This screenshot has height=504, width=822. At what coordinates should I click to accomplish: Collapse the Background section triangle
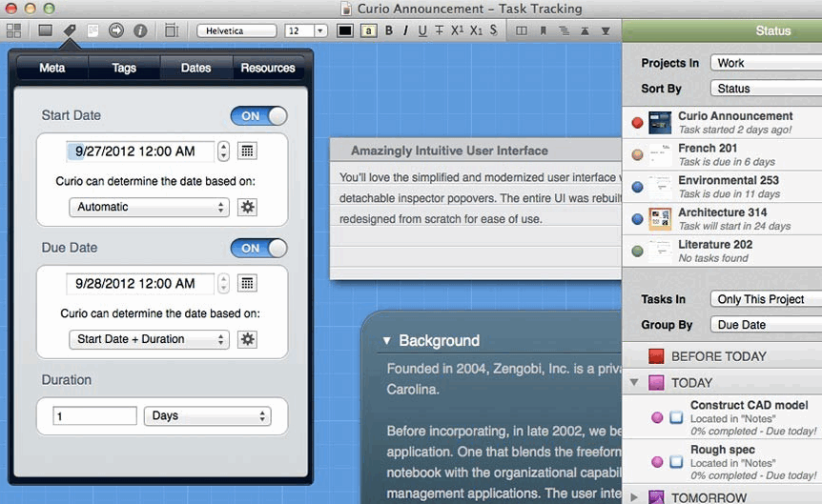(386, 340)
